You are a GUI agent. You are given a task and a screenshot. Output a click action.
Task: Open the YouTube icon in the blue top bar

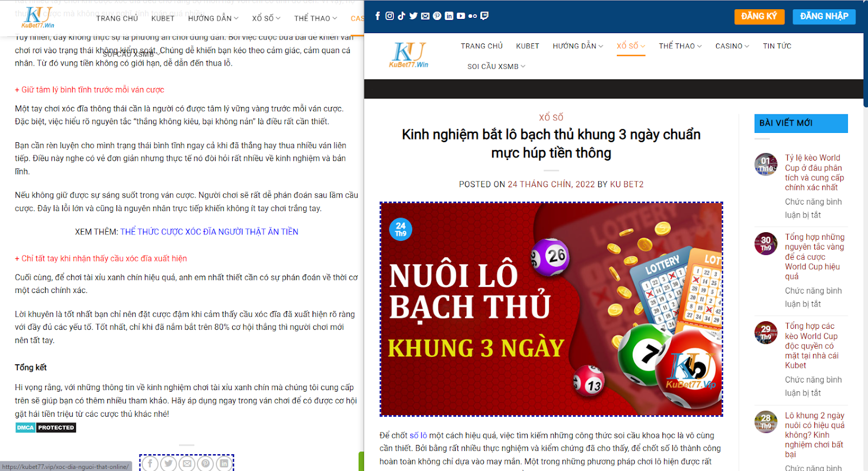click(461, 16)
